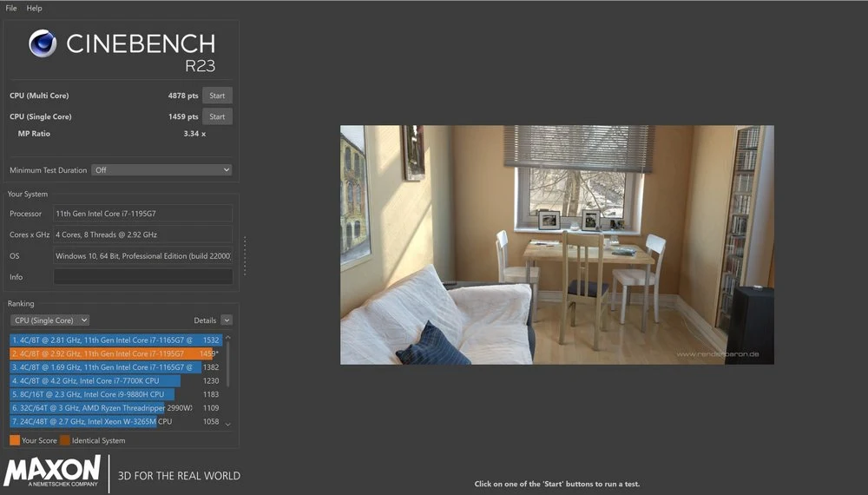This screenshot has height=495, width=868.
Task: Click the 4878 pts multi core score
Action: 183,96
